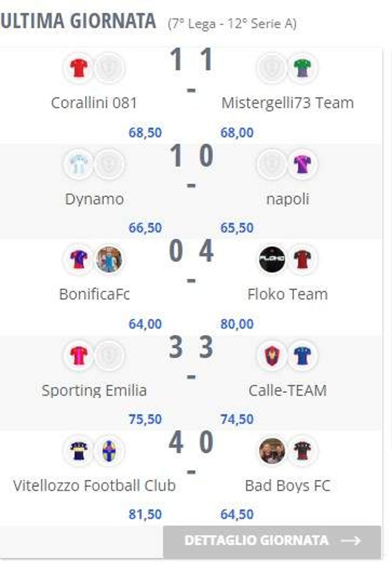
Task: Click Bad Boys FC's dark jersey icon
Action: tap(302, 451)
